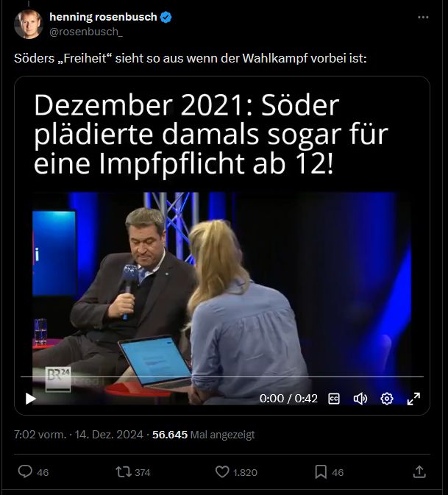Open the three-dot more options menu
Screen dimensions: 448x495
(x=423, y=17)
